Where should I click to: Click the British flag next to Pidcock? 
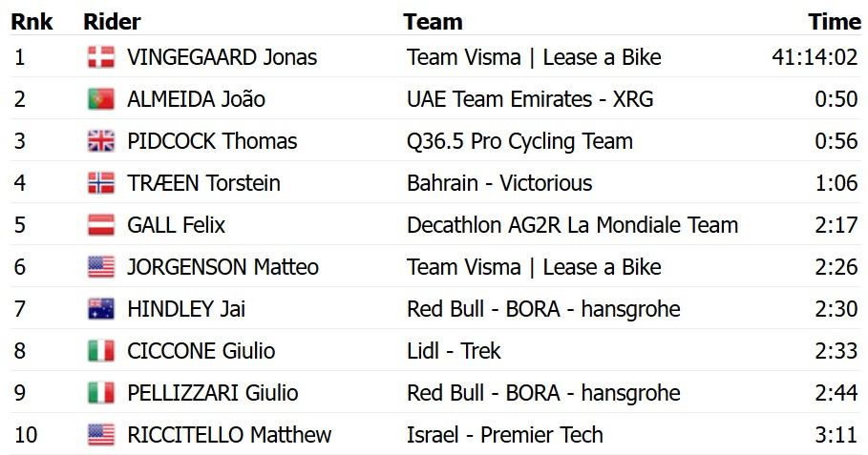coord(101,141)
